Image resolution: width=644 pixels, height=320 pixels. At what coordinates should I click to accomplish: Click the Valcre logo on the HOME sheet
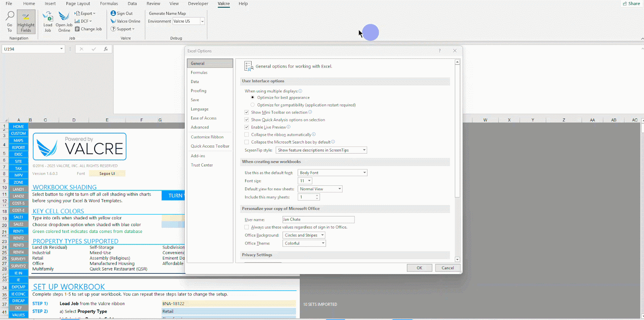click(79, 147)
